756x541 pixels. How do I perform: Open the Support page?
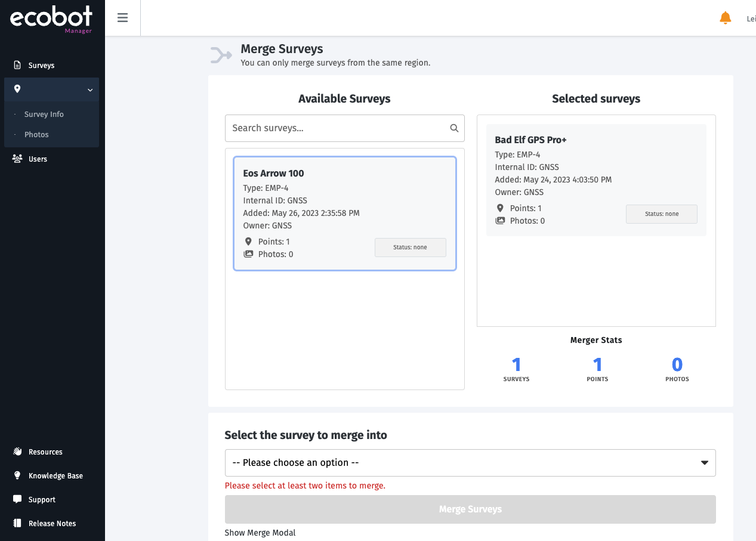42,499
